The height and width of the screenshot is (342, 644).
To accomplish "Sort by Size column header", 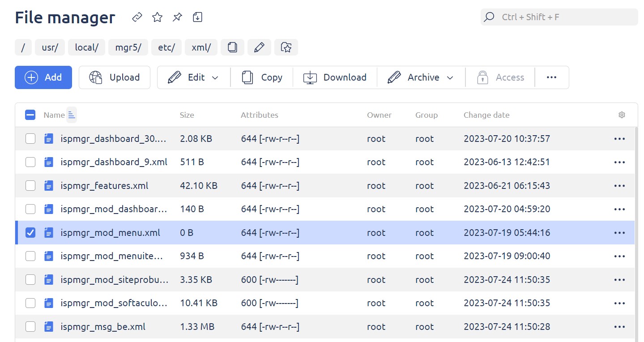I will [x=187, y=115].
